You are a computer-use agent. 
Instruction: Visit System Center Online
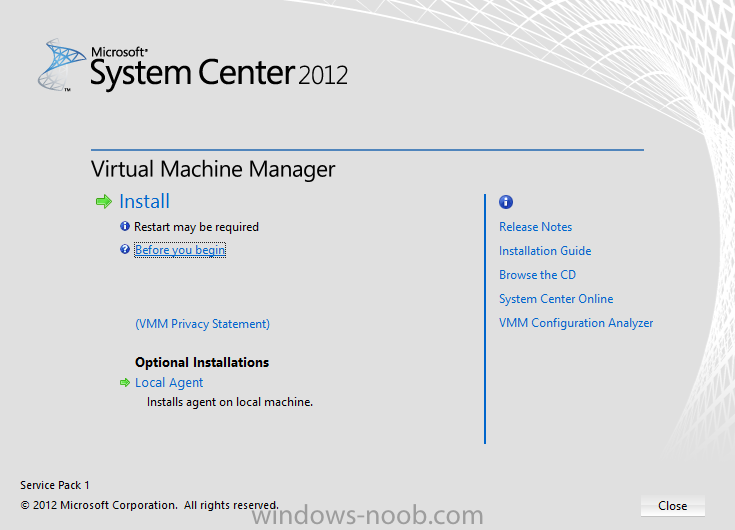556,299
